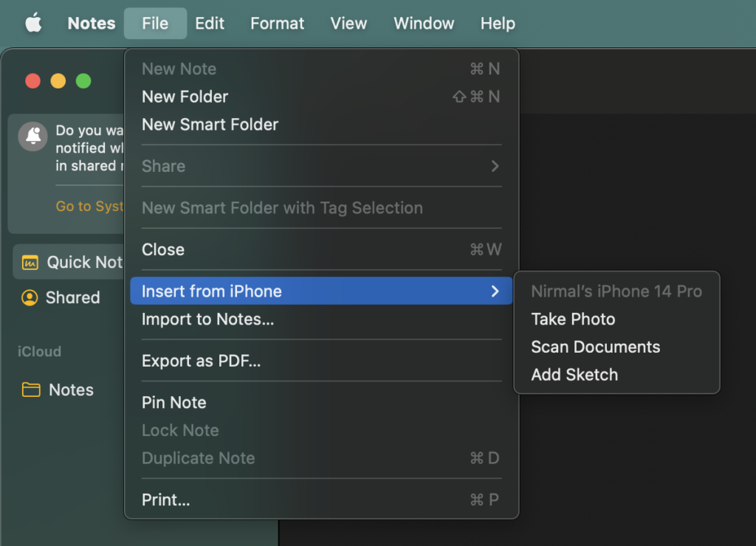
Task: Open the View menu
Action: (348, 23)
